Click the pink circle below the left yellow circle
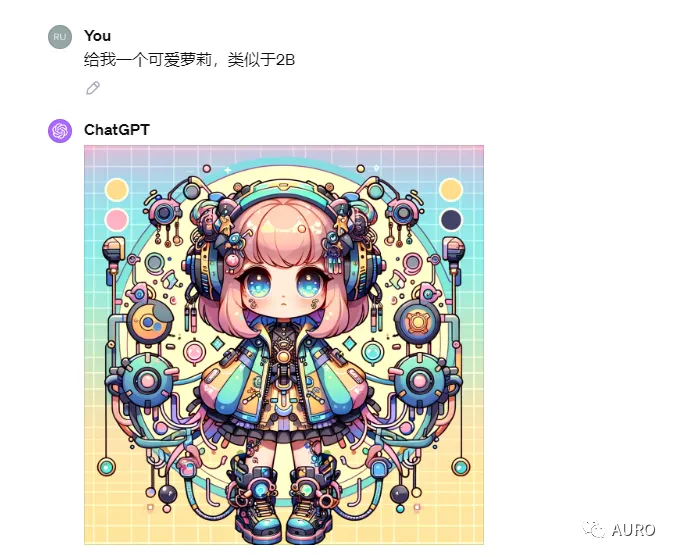This screenshot has height=557, width=677. (x=117, y=220)
